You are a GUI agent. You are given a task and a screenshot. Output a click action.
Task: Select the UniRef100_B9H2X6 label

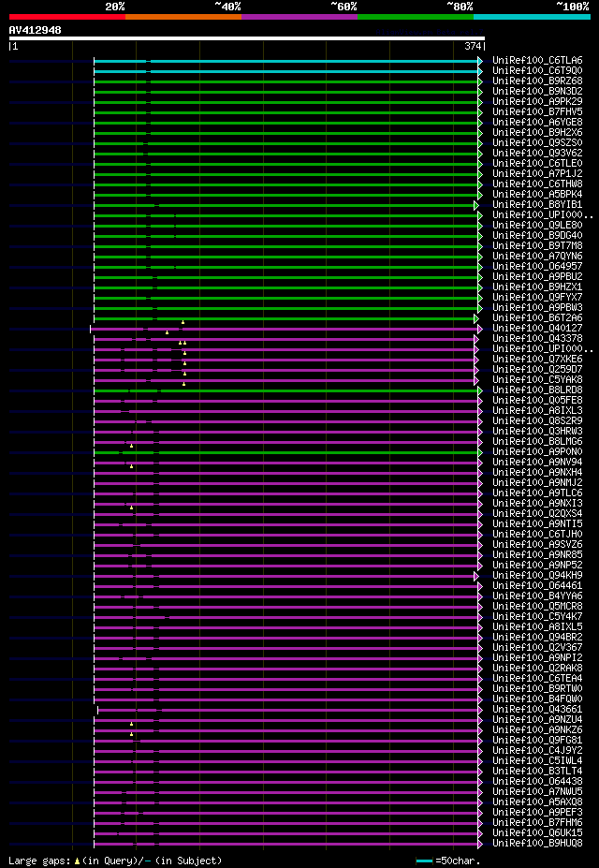537,132
